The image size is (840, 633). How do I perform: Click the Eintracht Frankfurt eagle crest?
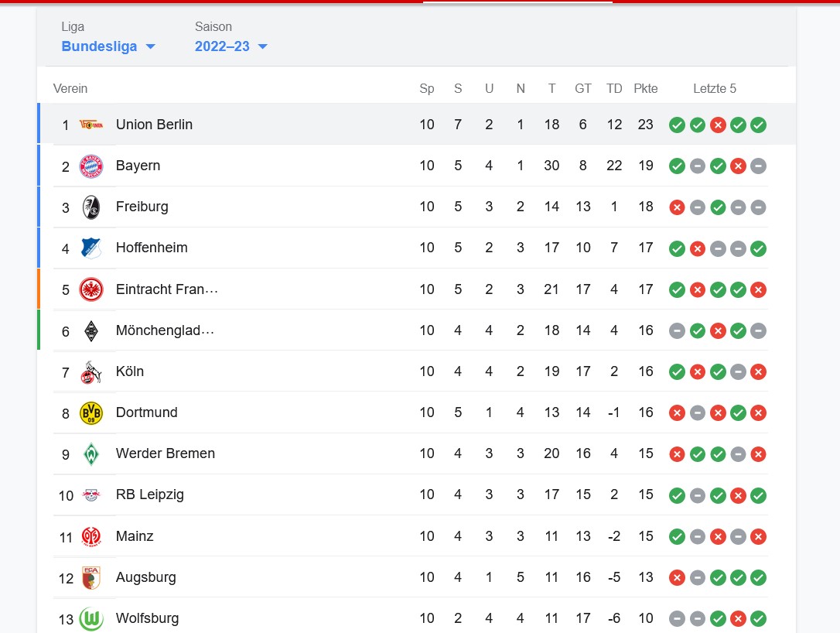91,289
